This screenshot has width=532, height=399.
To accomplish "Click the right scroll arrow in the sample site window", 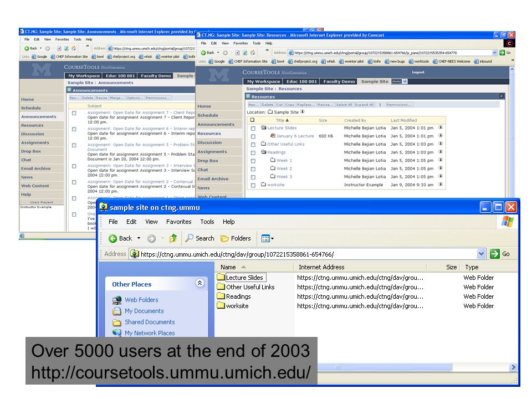I will click(513, 367).
